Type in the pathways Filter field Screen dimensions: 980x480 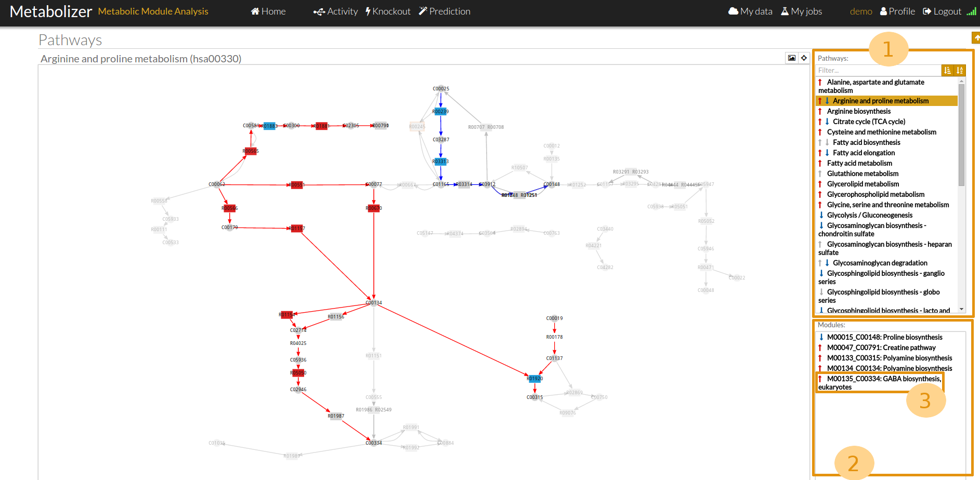(879, 70)
